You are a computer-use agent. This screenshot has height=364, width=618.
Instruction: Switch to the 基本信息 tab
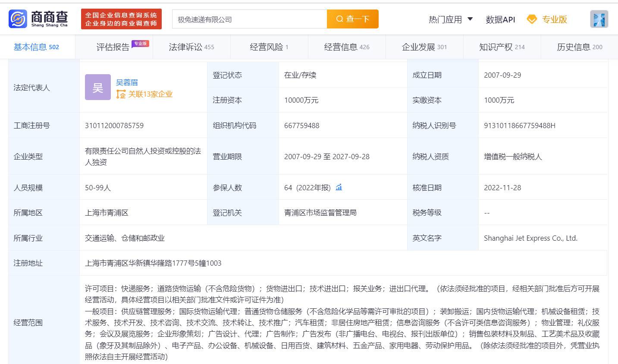[36, 47]
